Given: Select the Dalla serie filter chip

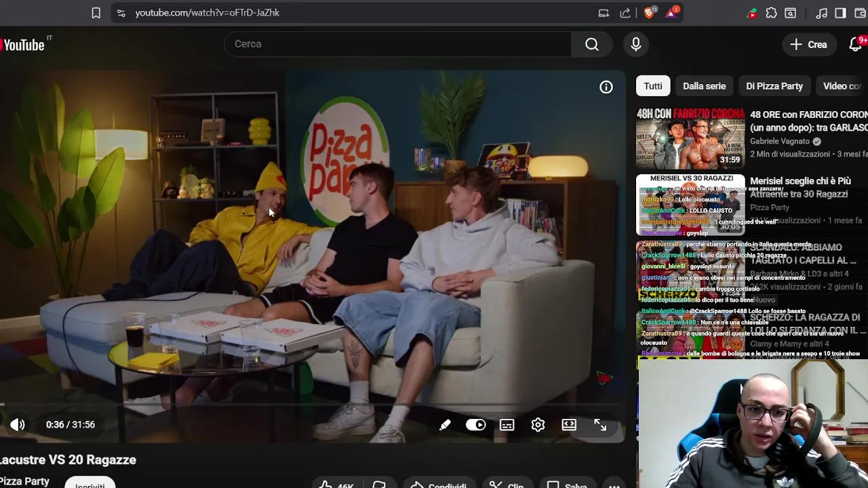Looking at the screenshot, I should (704, 86).
